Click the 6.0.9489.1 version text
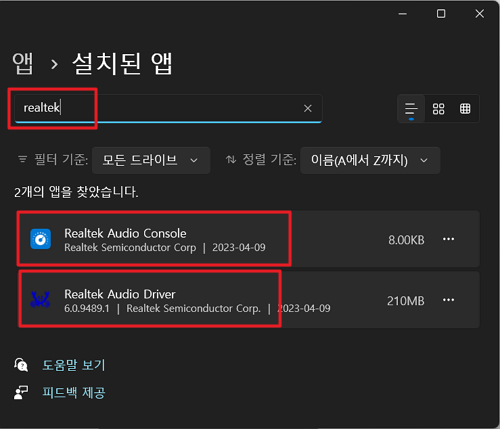This screenshot has width=500, height=429. point(87,308)
